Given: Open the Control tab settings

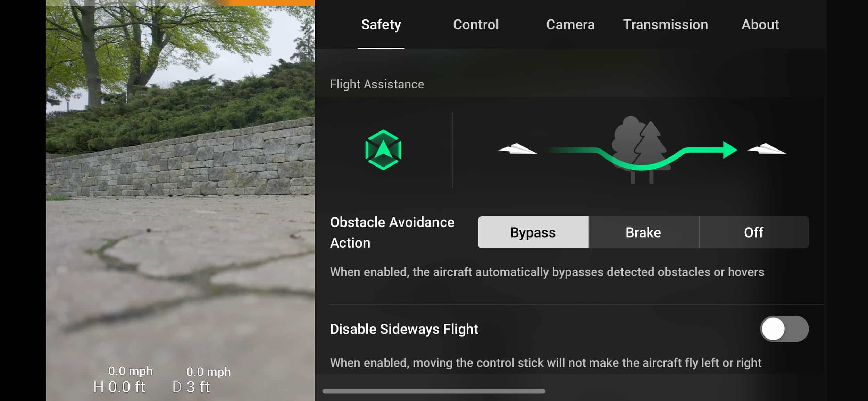Looking at the screenshot, I should click(476, 24).
